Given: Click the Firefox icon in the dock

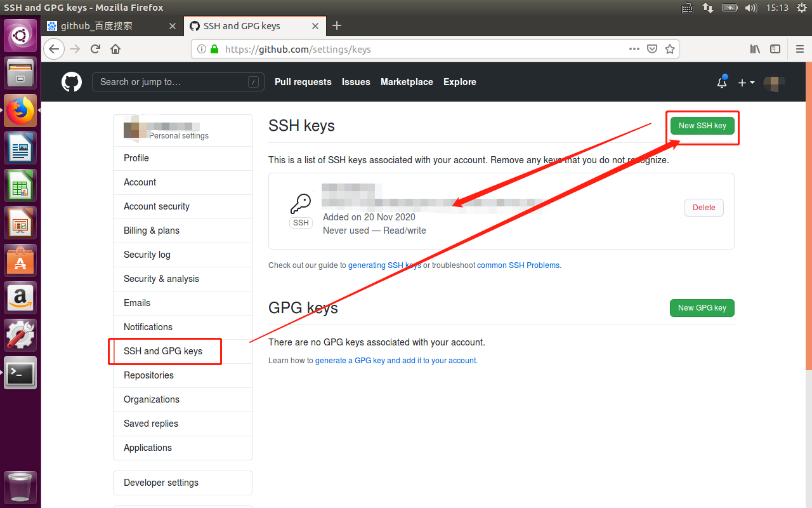Looking at the screenshot, I should pyautogui.click(x=20, y=110).
